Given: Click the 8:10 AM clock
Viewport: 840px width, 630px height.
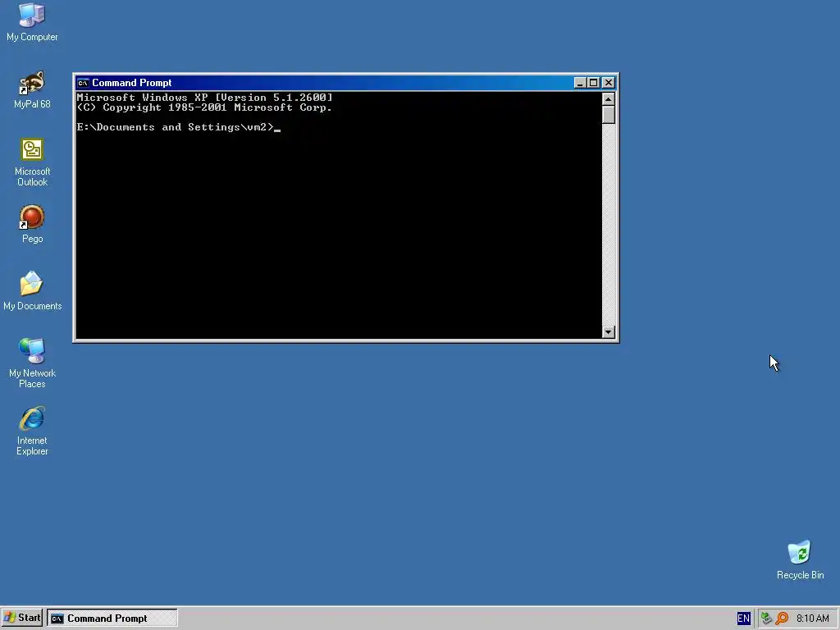Looking at the screenshot, I should click(813, 619).
